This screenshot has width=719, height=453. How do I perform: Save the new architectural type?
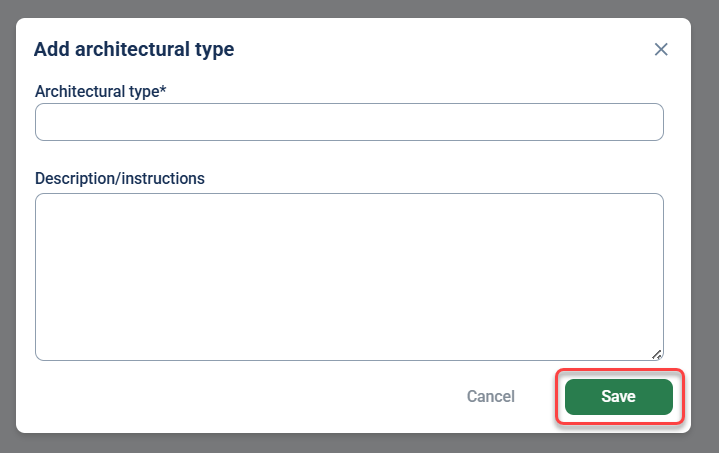click(618, 397)
